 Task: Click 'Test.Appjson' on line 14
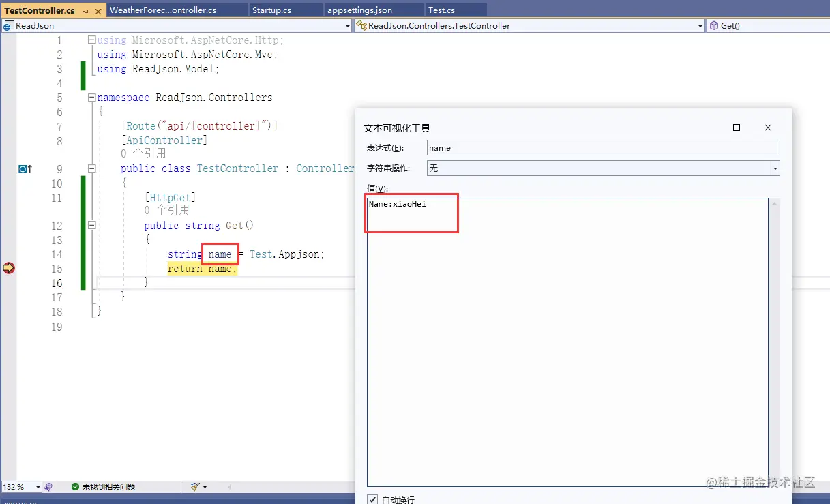(286, 254)
